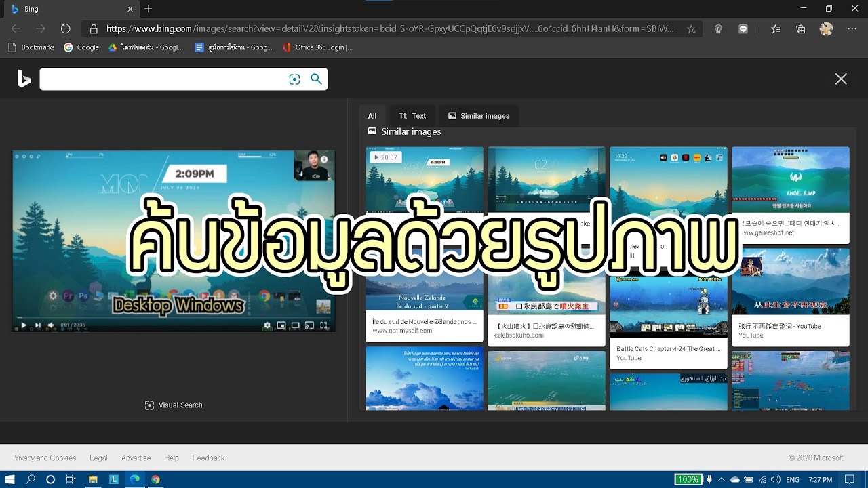This screenshot has height=488, width=868.
Task: Go back to the previous page
Action: click(x=16, y=29)
